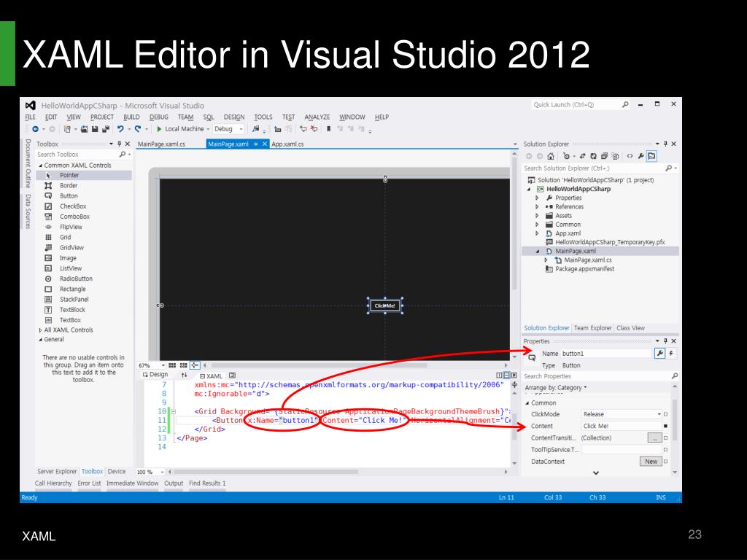Switch to Design view tab
This screenshot has width=747, height=560.
[155, 375]
